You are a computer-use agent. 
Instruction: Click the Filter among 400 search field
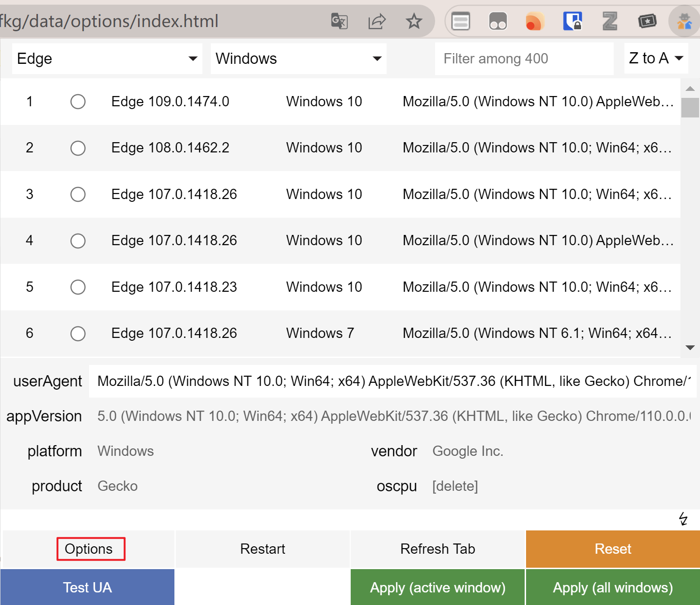524,59
